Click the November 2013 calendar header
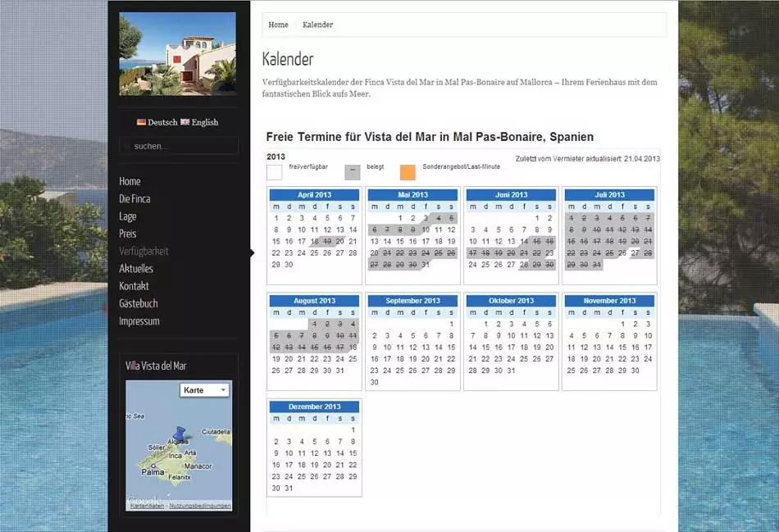Image resolution: width=779 pixels, height=532 pixels. pos(609,301)
